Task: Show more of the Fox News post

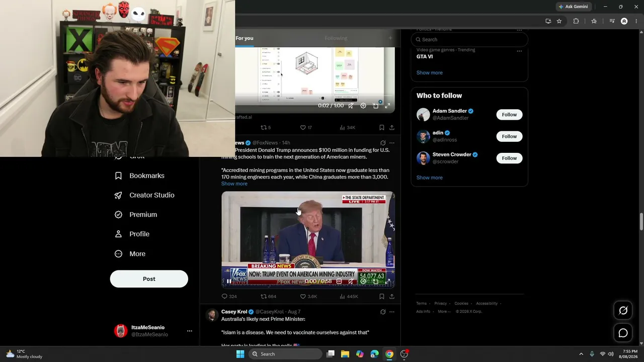Action: 234,184
